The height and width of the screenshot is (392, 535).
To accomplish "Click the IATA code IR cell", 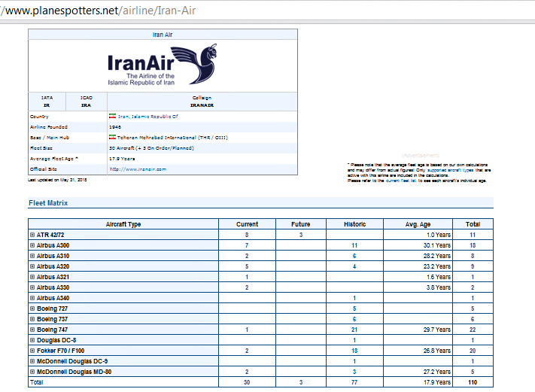I will (47, 102).
